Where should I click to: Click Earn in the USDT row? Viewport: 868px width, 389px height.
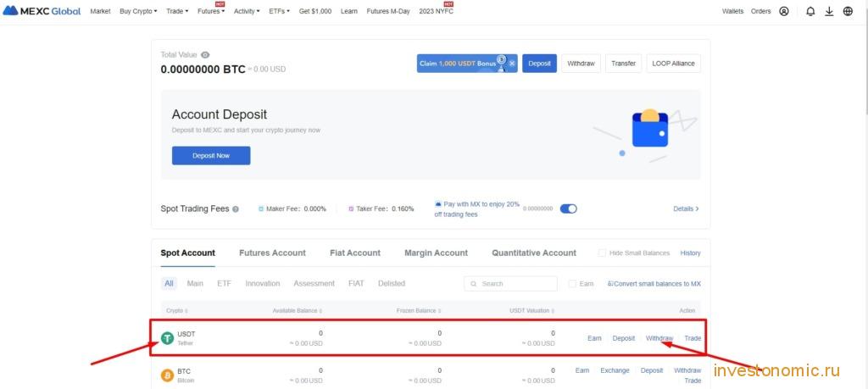[x=594, y=338]
